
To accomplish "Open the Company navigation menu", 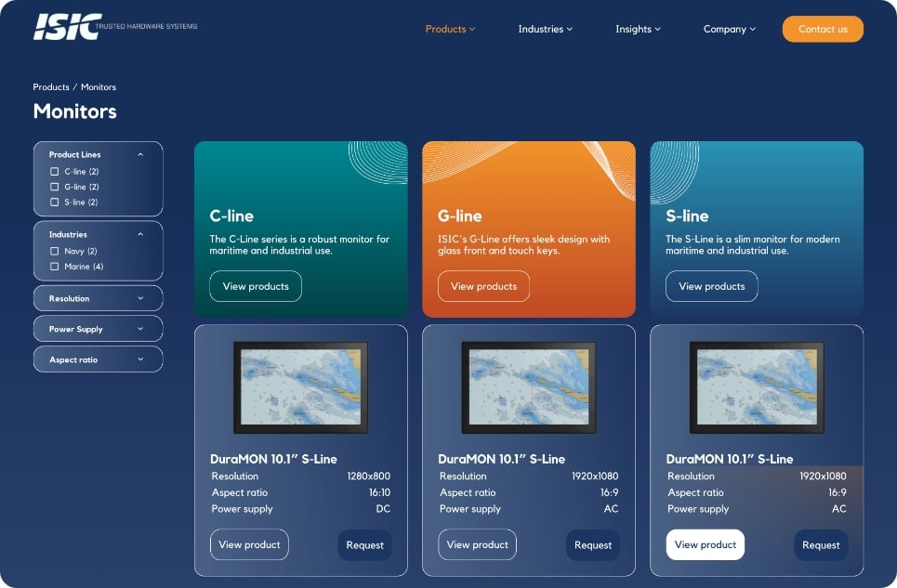I will coord(730,29).
